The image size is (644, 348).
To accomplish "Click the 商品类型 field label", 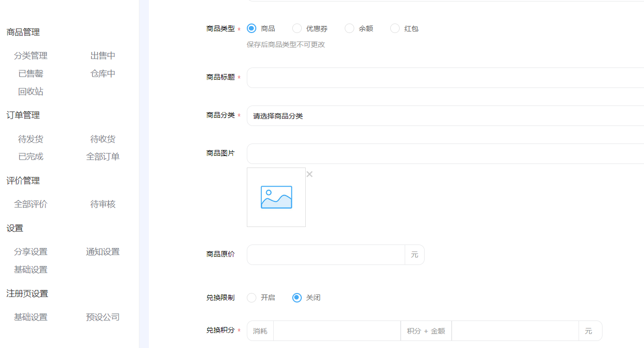I will (x=220, y=28).
